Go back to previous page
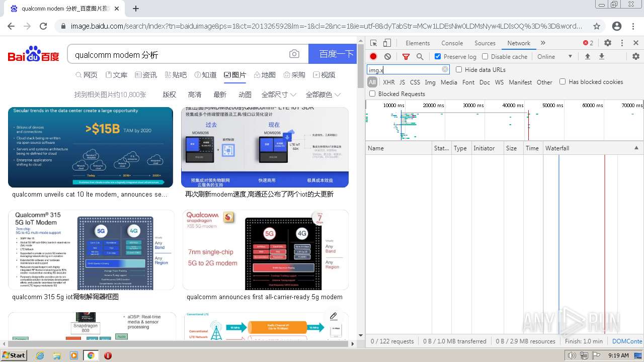The height and width of the screenshot is (362, 644). click(x=11, y=26)
